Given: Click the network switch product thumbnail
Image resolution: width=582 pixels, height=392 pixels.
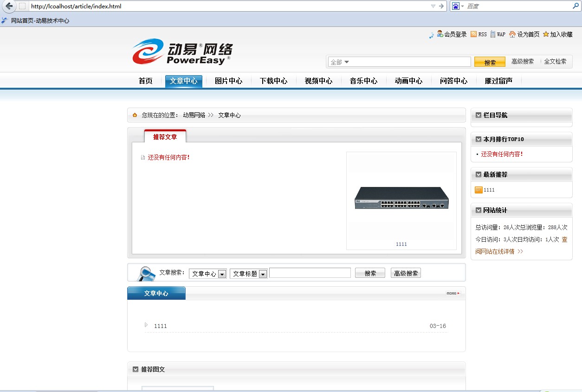Looking at the screenshot, I should click(401, 198).
